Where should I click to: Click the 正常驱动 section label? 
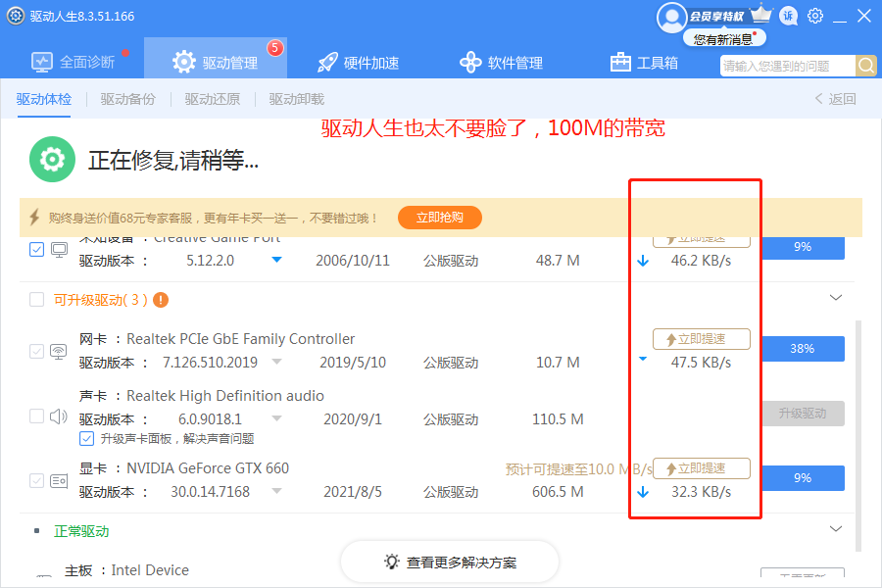click(81, 531)
